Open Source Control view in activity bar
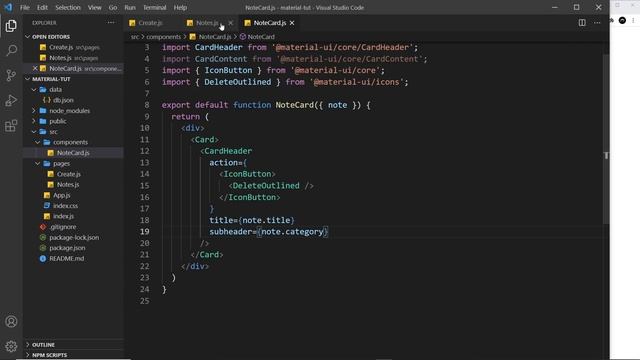640x360 pixels. [11, 75]
